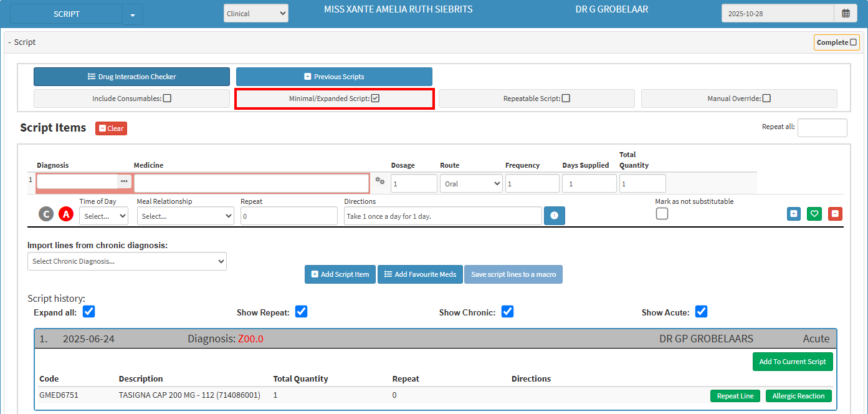Click the gears icon next to Medicine field
This screenshot has height=414, width=868.
pos(379,181)
